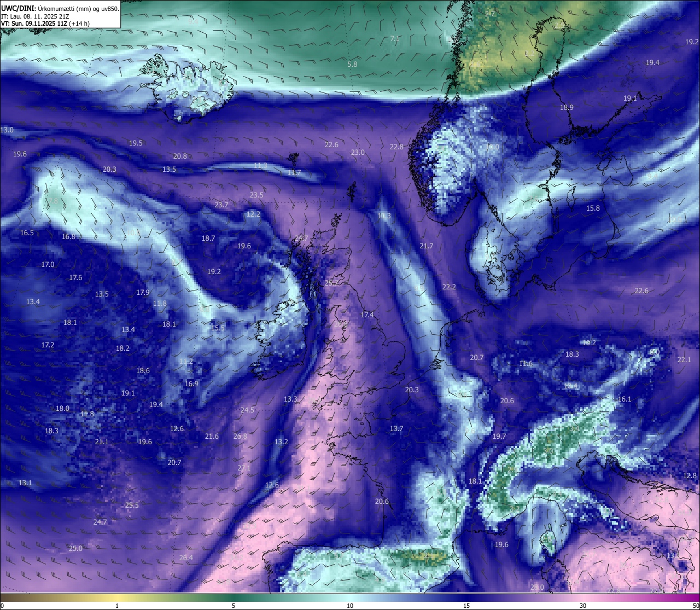The width and height of the screenshot is (700, 610).
Task: Select the 7.1 value label
Action: pyautogui.click(x=395, y=39)
